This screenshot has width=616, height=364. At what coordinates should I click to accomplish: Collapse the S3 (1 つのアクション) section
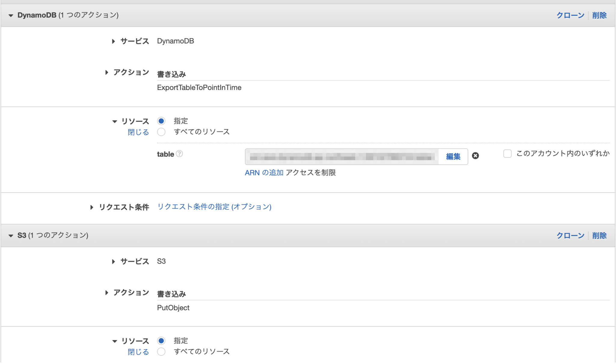[11, 236]
